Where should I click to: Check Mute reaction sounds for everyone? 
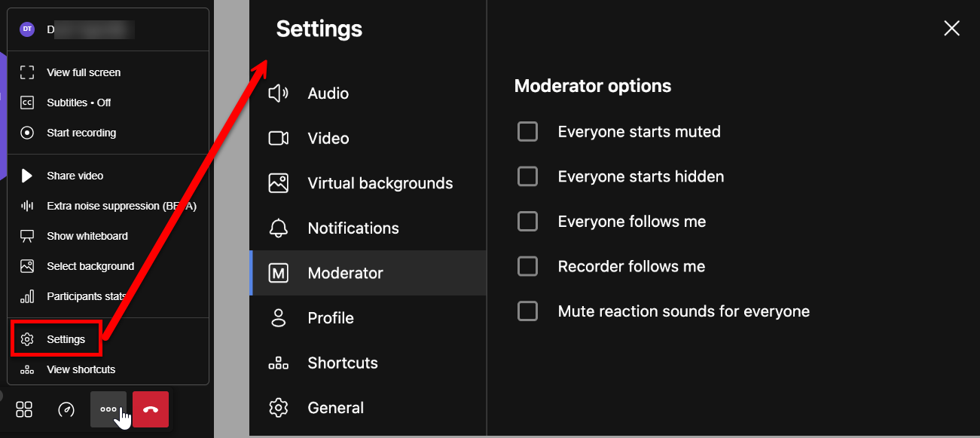(x=527, y=311)
